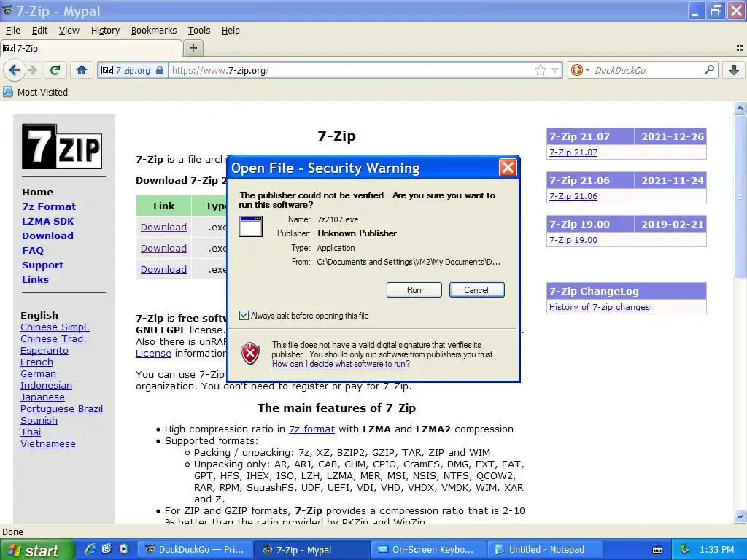Toggle Always ask before opening this file
Image resolution: width=747 pixels, height=560 pixels.
click(x=244, y=316)
